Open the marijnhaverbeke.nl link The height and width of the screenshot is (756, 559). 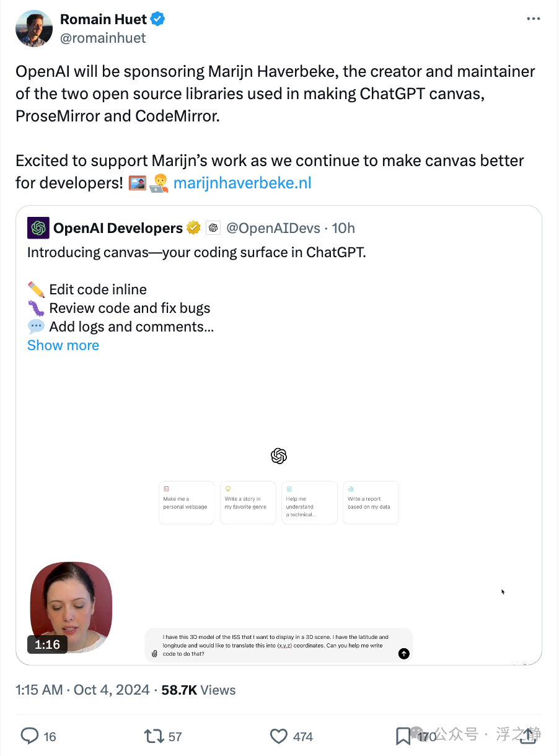coord(242,183)
